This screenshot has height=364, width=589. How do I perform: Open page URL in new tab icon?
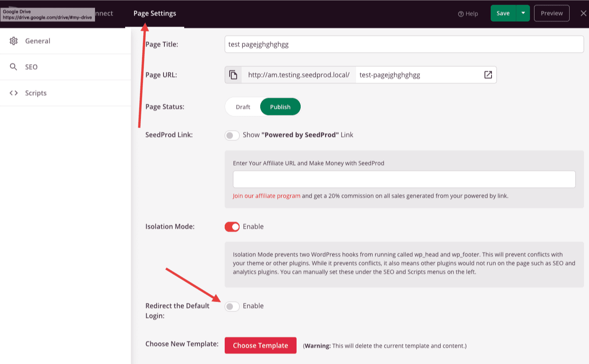coord(488,75)
